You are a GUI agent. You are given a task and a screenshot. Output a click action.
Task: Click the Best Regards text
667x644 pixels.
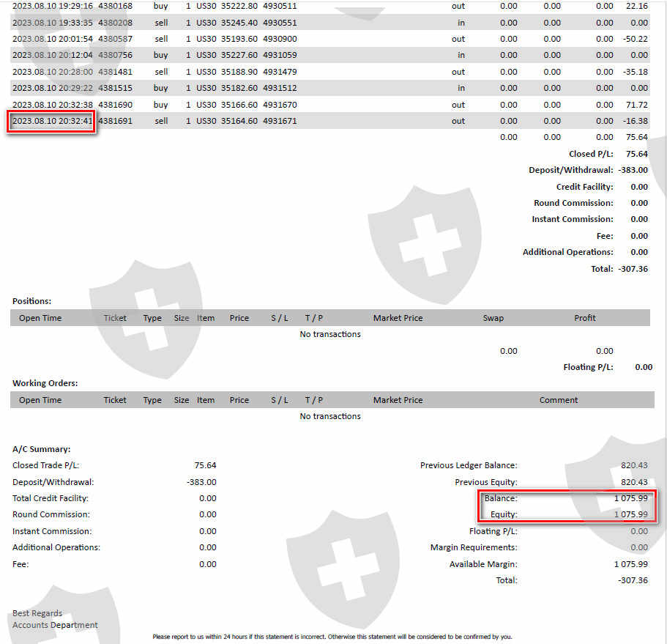tap(37, 613)
